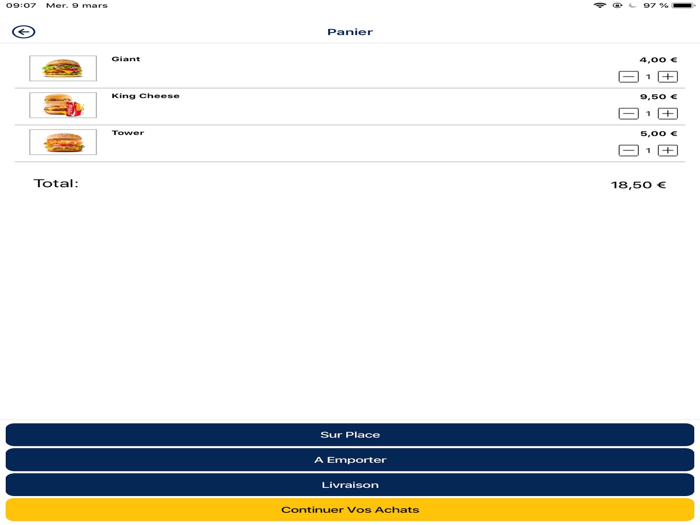
Task: Choose the A Emporter option
Action: [x=350, y=460]
